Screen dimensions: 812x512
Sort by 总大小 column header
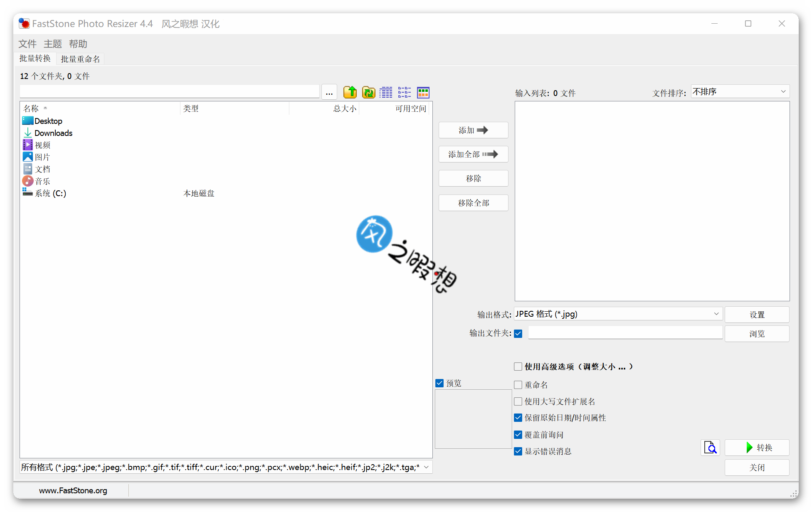pyautogui.click(x=324, y=108)
